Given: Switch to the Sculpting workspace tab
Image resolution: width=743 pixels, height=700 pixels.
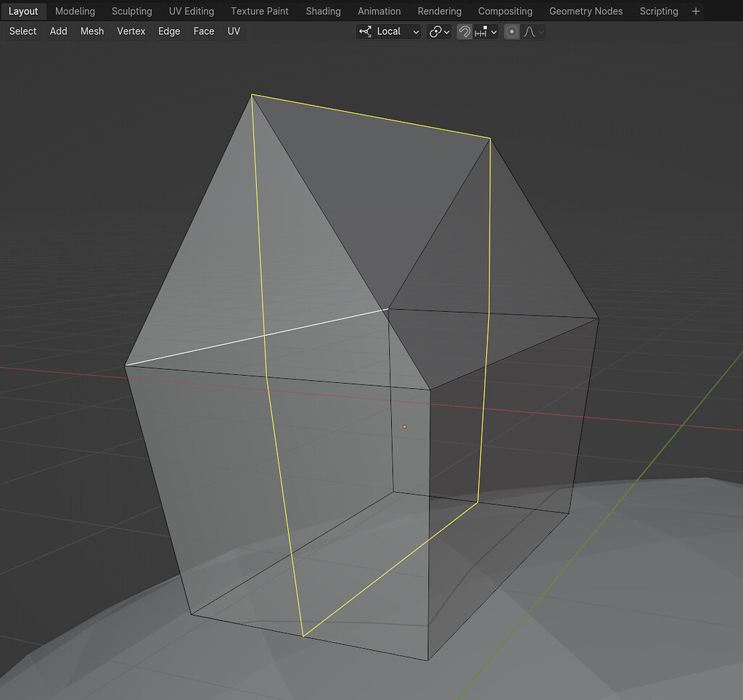Looking at the screenshot, I should coord(131,11).
